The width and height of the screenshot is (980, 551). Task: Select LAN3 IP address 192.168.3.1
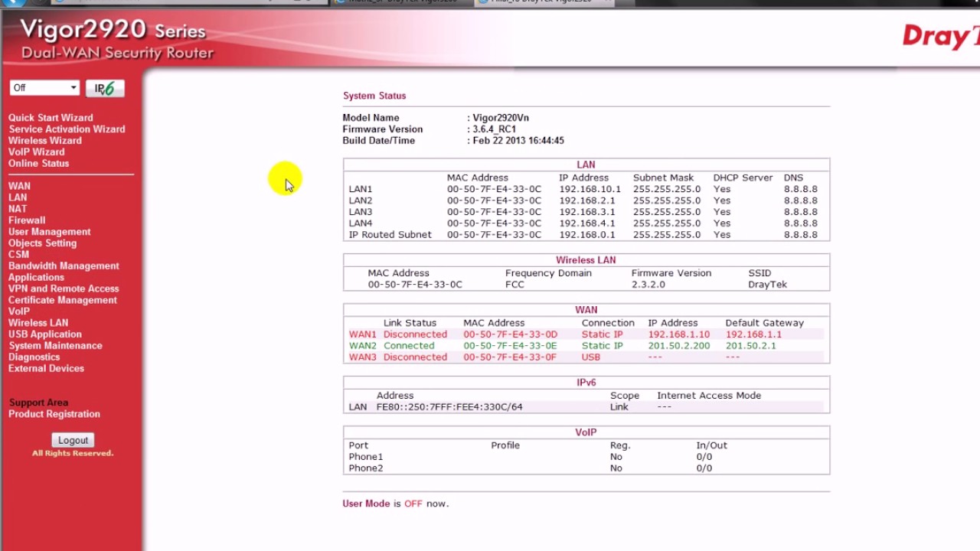pyautogui.click(x=586, y=212)
